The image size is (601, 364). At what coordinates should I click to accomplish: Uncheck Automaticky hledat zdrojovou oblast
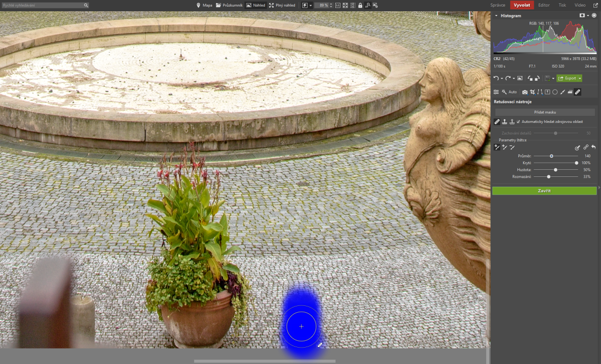tap(518, 121)
